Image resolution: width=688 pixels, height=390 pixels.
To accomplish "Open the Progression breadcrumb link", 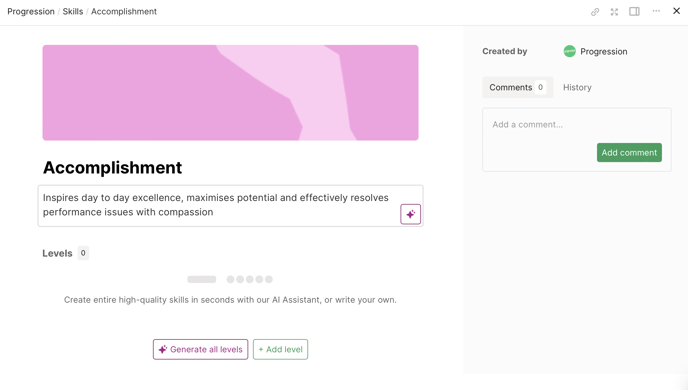I will click(x=31, y=11).
